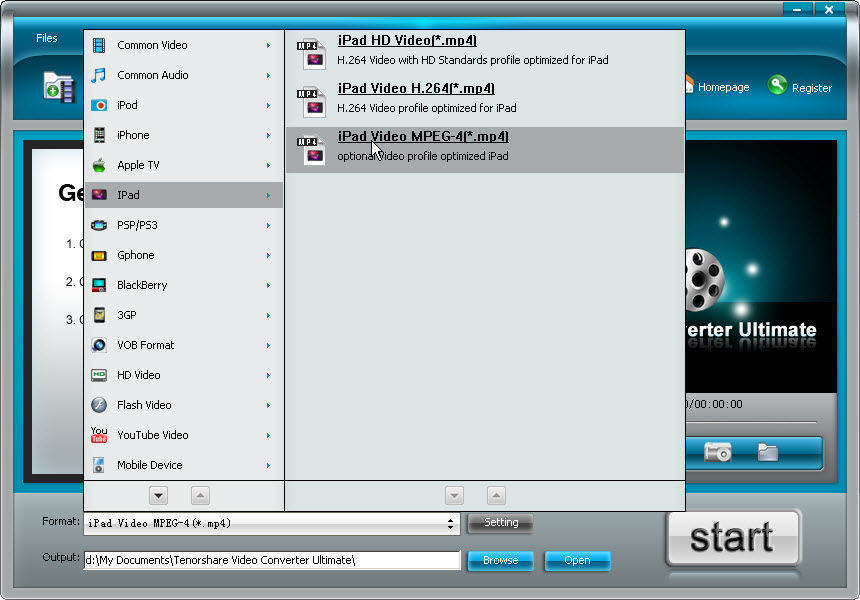Screen dimensions: 860x600
Task: Click the snapshot camera icon
Action: 717,452
